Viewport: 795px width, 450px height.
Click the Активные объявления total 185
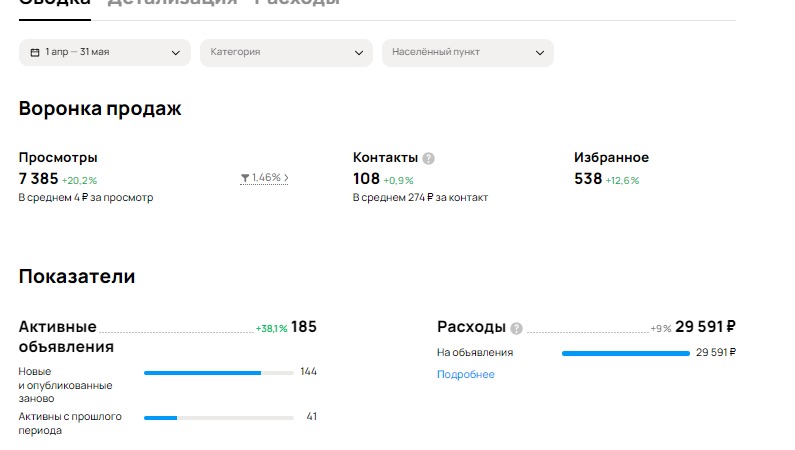click(x=304, y=327)
